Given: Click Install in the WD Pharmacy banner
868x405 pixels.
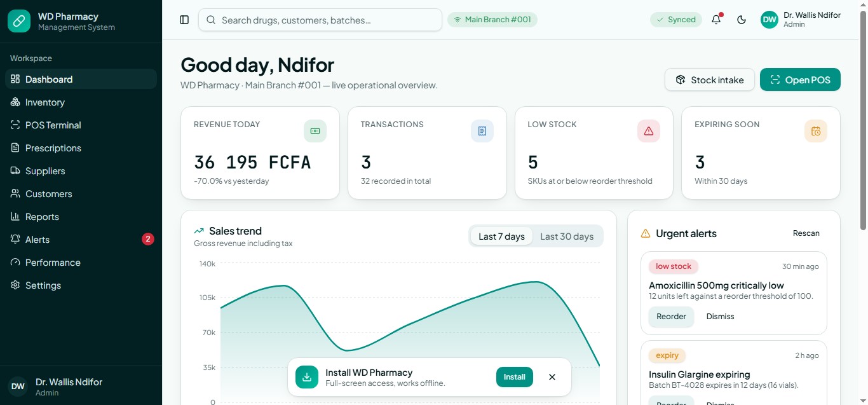Looking at the screenshot, I should tap(515, 377).
